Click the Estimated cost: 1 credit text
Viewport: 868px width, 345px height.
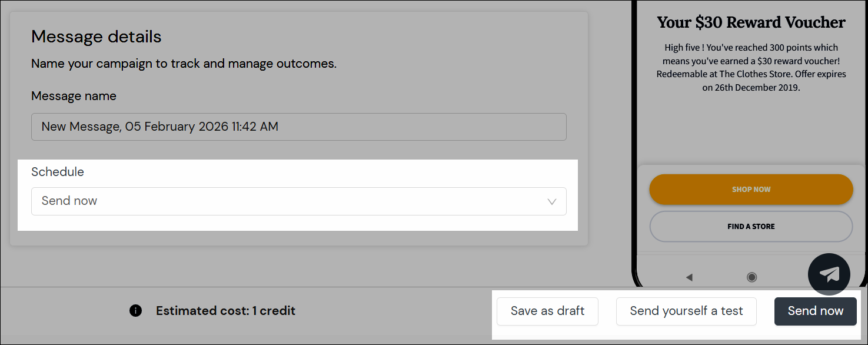225,311
